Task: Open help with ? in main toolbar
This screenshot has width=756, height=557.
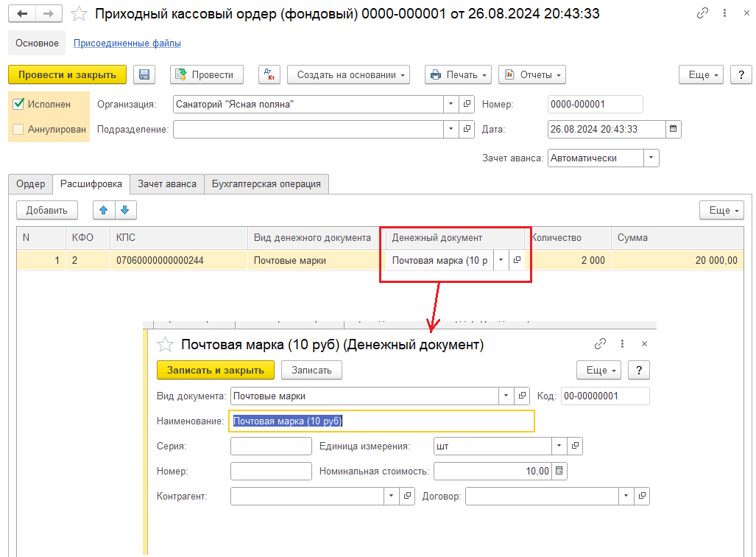Action: [x=741, y=75]
